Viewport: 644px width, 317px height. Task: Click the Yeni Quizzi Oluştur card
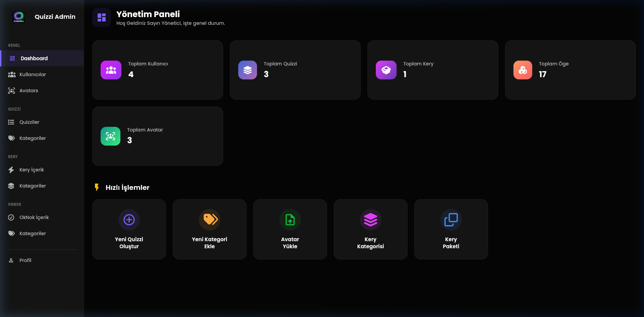[129, 229]
